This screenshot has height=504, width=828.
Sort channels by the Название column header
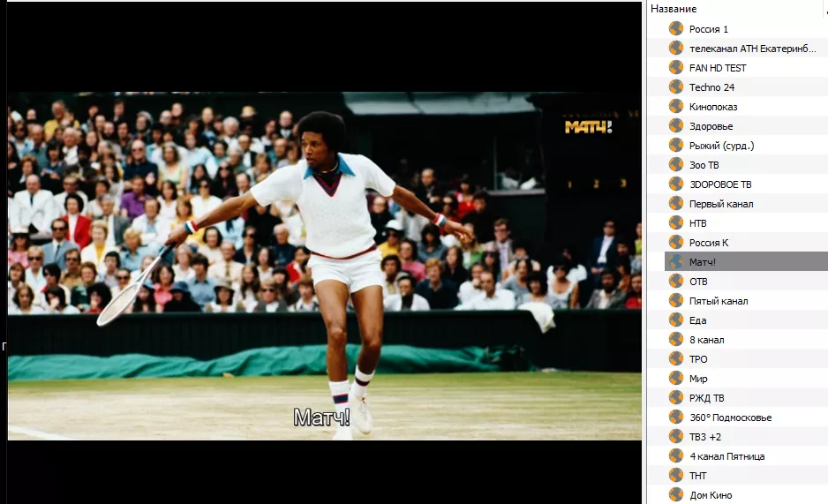(674, 9)
